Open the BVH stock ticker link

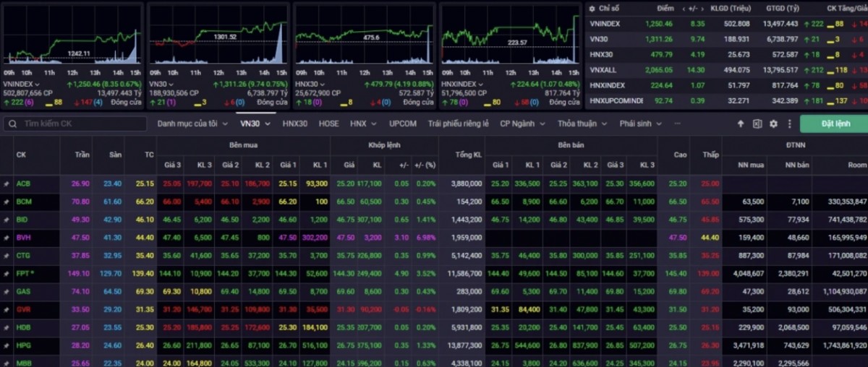(23, 238)
